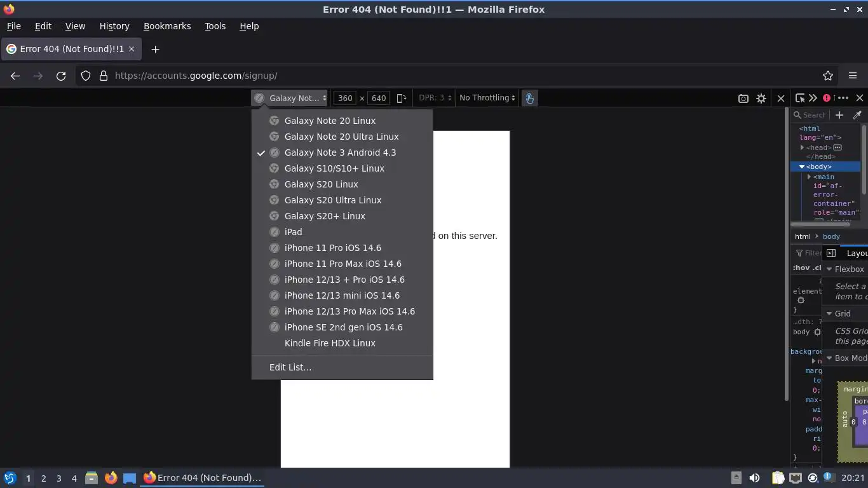
Task: Choose Galaxy S20 Ultra Linux
Action: tap(342, 200)
